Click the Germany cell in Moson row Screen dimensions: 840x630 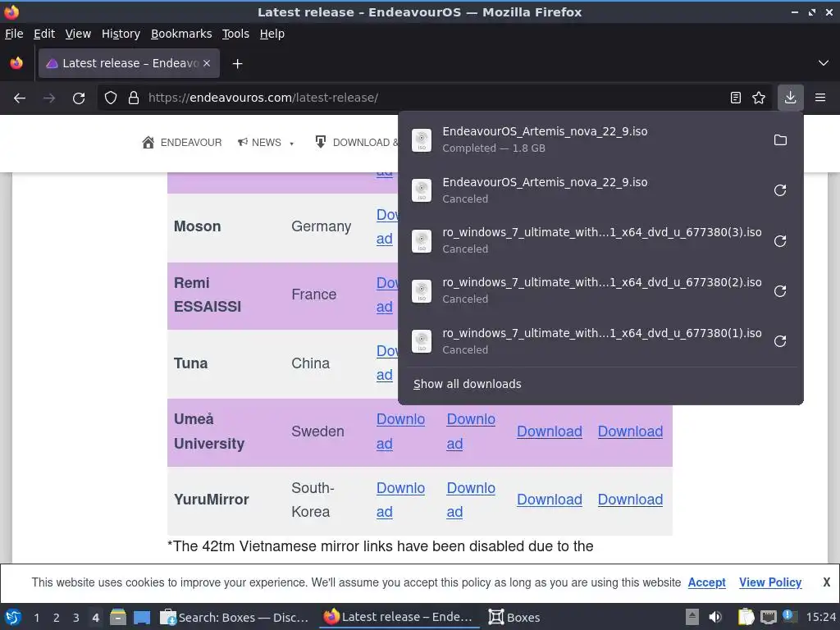pos(322,226)
